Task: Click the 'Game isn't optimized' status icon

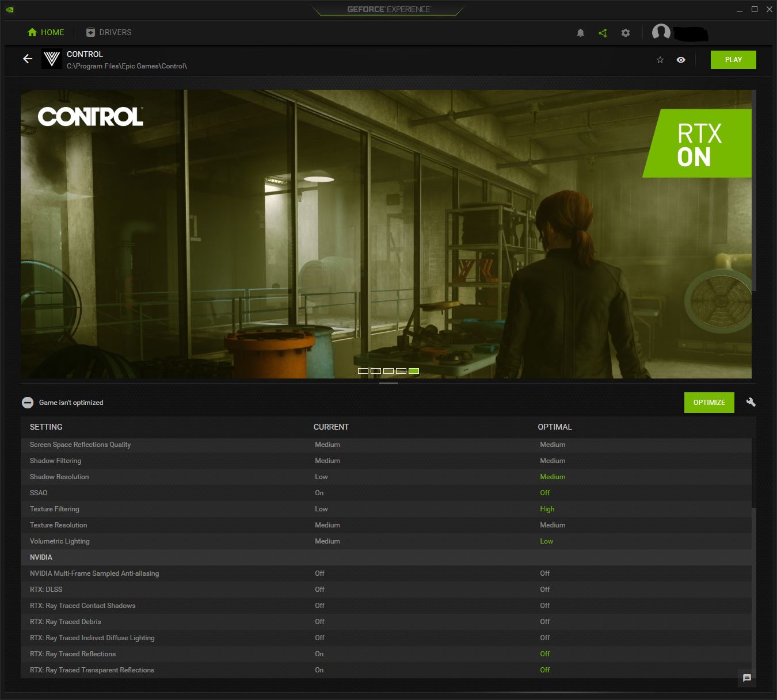Action: (28, 403)
